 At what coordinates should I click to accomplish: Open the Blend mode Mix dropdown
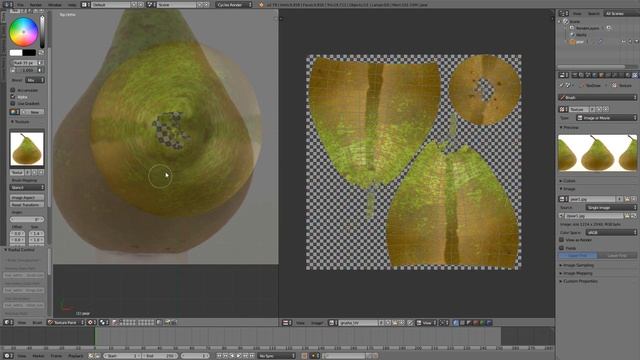(35, 80)
